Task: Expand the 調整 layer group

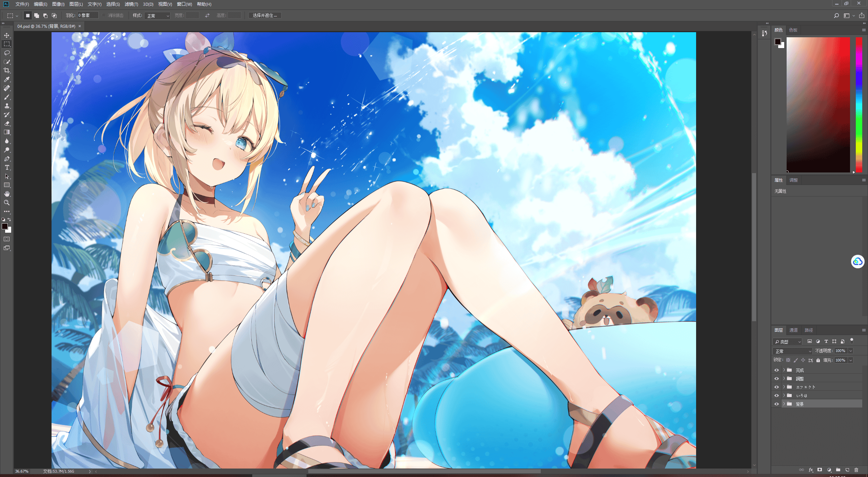Action: pyautogui.click(x=784, y=378)
